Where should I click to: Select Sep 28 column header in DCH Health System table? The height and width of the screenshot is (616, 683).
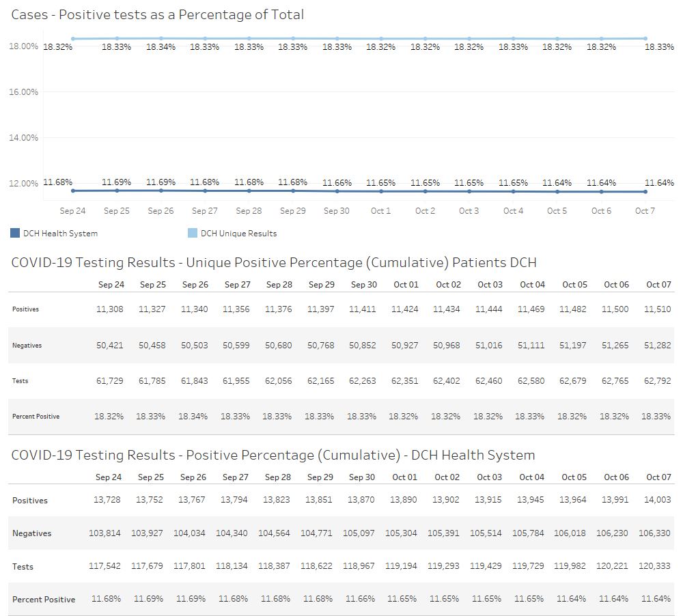[x=277, y=477]
